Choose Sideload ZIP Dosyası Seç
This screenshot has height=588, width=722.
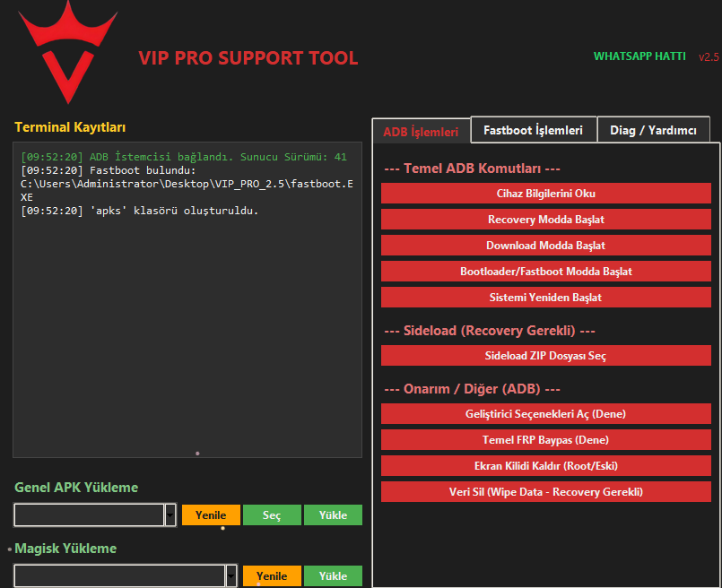coord(545,356)
